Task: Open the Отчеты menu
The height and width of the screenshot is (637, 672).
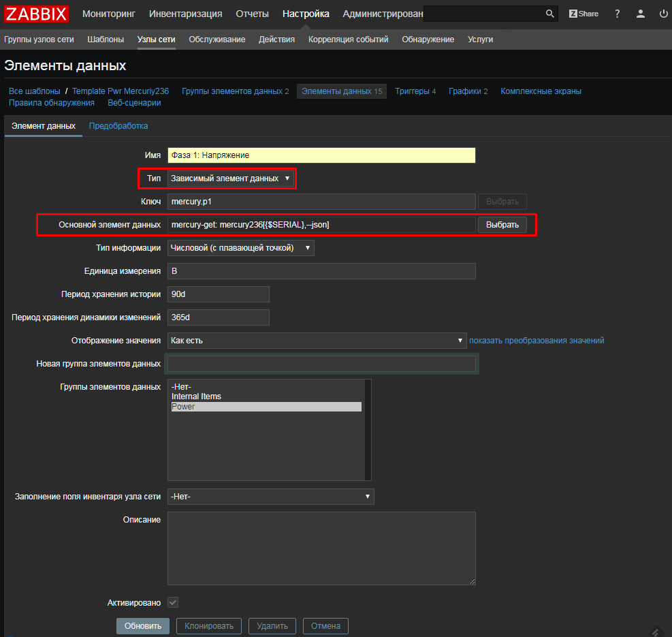Action: point(252,14)
